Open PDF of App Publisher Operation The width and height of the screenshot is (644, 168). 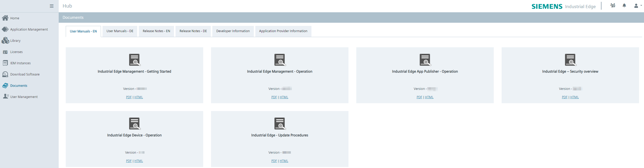(x=419, y=97)
